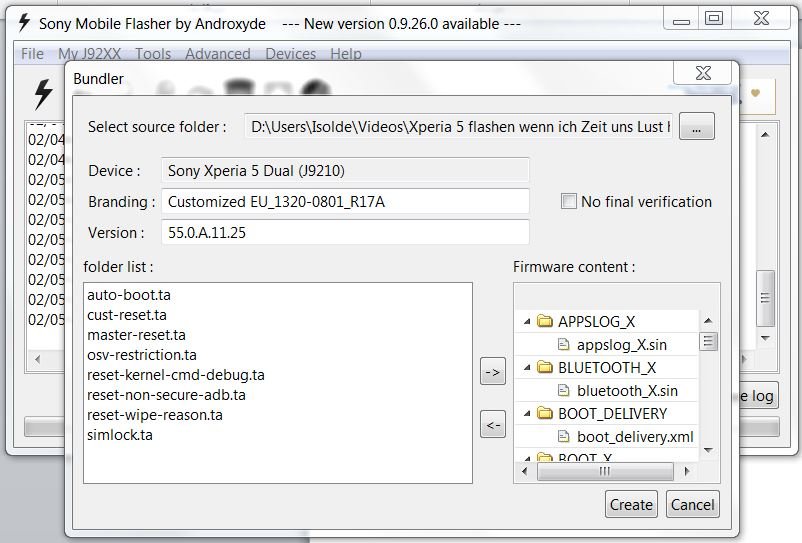The image size is (802, 543).
Task: Click the folder icon beside BOOT_DELIVERY
Action: [x=545, y=413]
